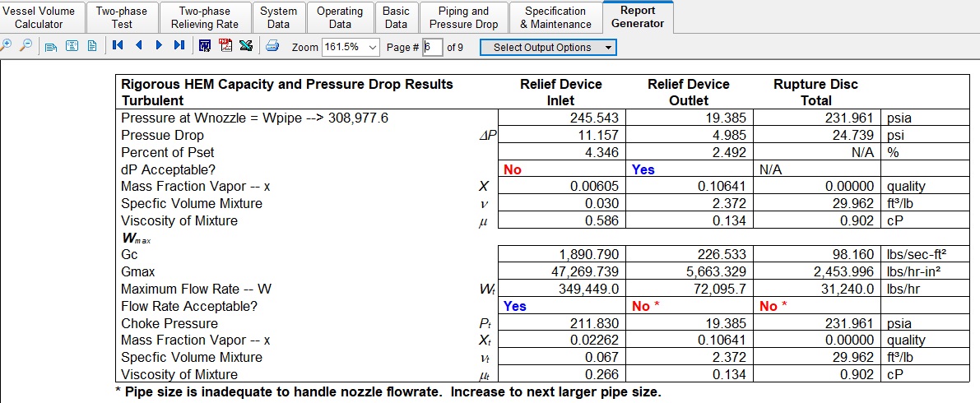
Task: Select the Report Generator tab
Action: [638, 17]
